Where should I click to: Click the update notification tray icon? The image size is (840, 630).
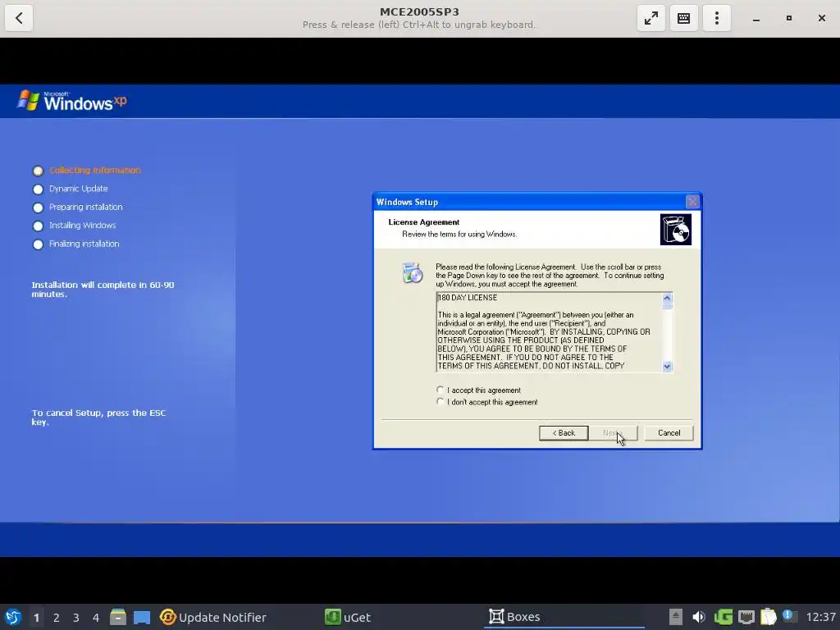789,616
